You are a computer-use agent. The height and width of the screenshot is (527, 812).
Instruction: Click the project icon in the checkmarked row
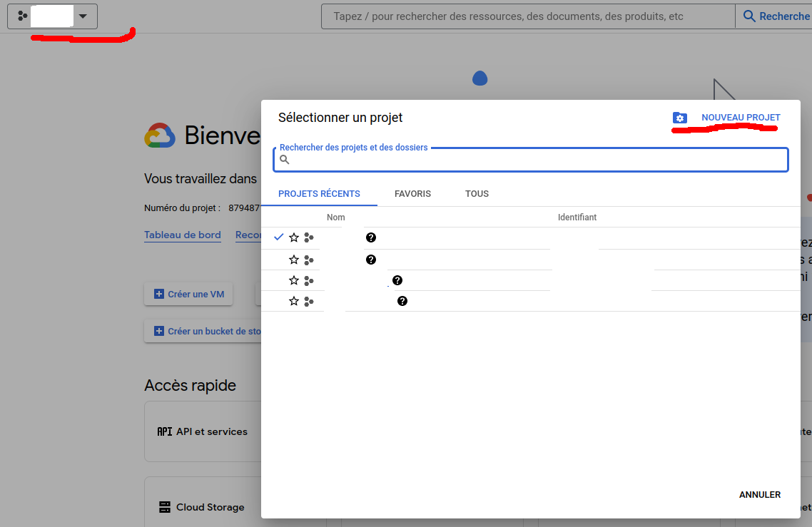309,237
